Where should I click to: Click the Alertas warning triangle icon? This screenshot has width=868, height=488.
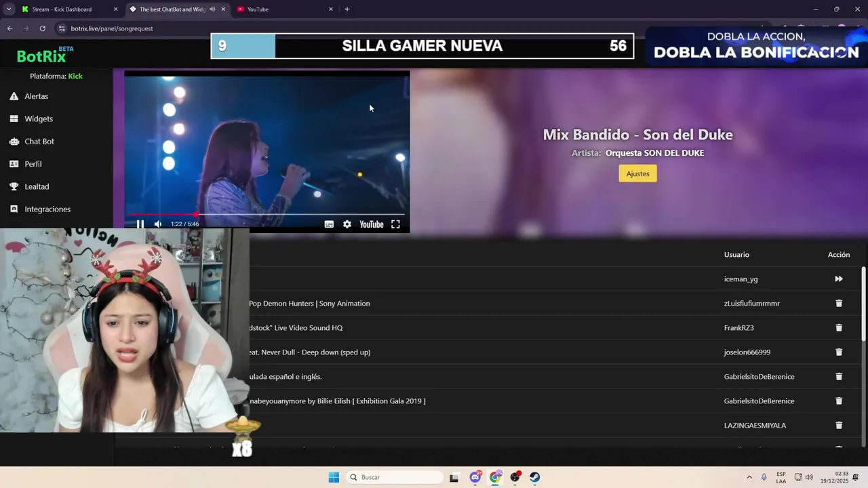(x=14, y=96)
